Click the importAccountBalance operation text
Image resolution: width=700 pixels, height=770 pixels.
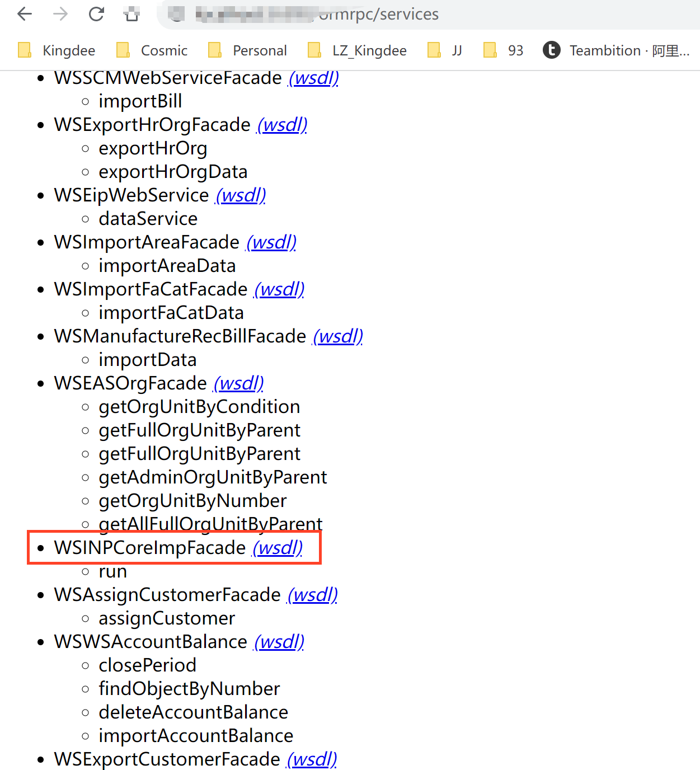click(x=196, y=736)
